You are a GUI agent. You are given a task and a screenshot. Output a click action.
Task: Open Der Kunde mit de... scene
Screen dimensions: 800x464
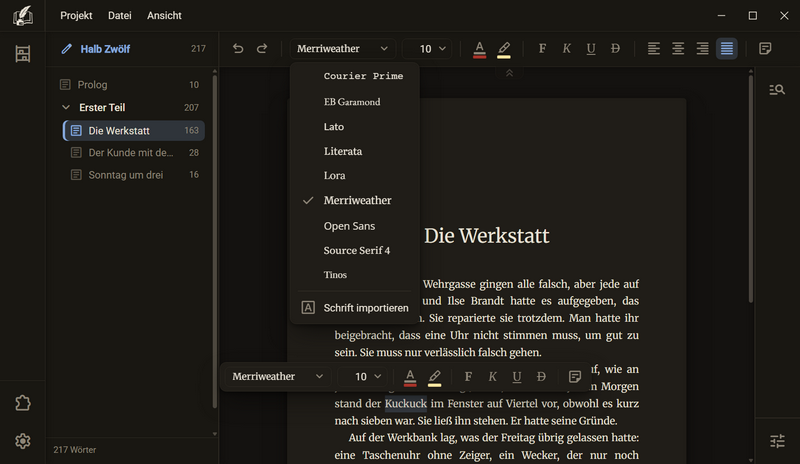(134, 153)
